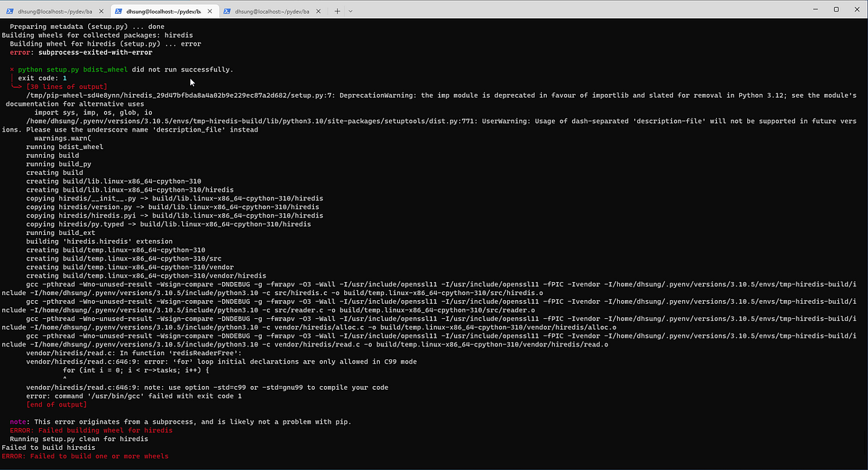Viewport: 868px width, 470px height.
Task: Select the terminal icon on the third tab
Action: 229,10
